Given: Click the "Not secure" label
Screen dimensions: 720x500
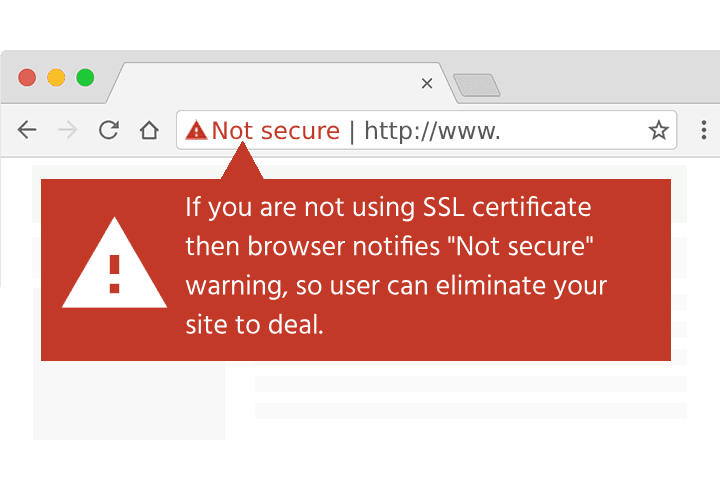Looking at the screenshot, I should coord(276,130).
